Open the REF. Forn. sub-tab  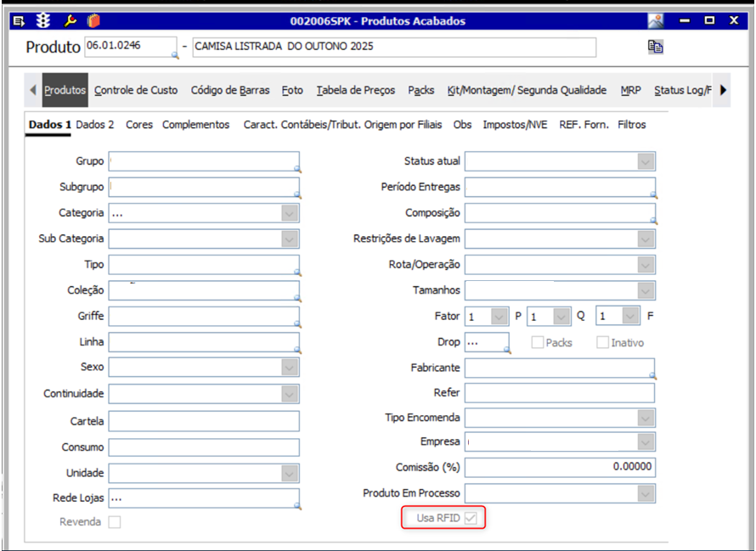[x=584, y=125]
